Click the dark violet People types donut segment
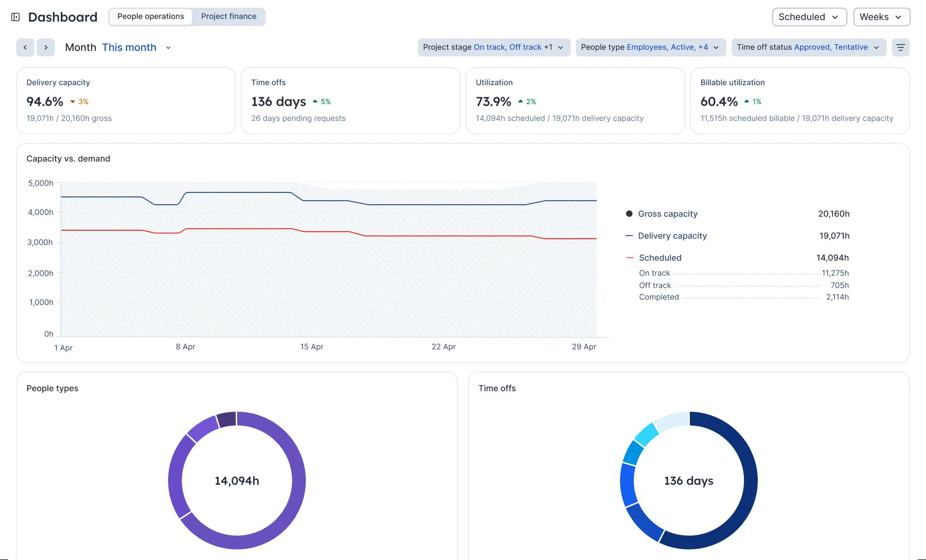The width and height of the screenshot is (926, 560). pos(227,420)
